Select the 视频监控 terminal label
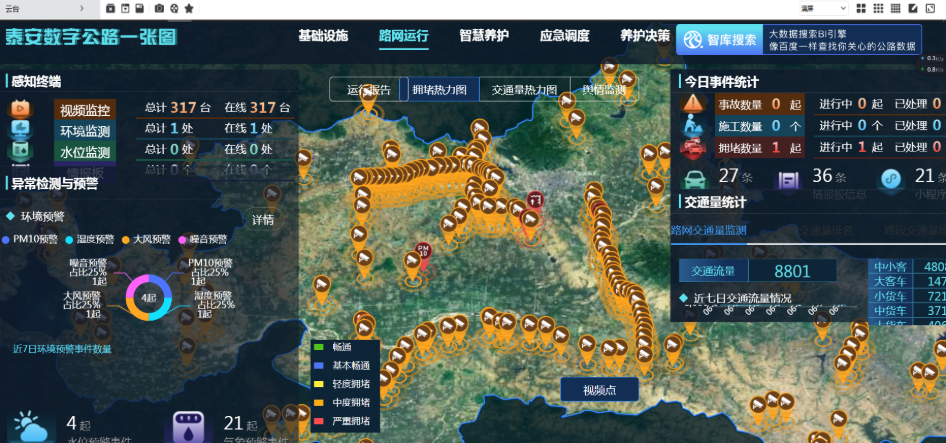Viewport: 946px width, 443px height. 85,110
